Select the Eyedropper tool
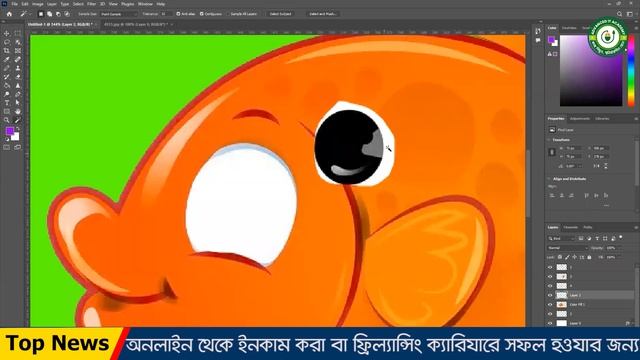Viewport: 640px width, 360px height. point(7,60)
